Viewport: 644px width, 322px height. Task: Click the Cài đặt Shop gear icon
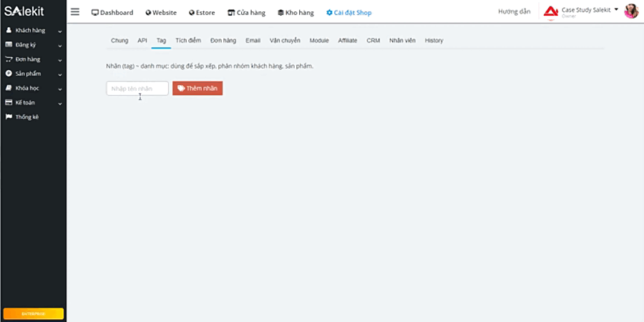click(329, 13)
